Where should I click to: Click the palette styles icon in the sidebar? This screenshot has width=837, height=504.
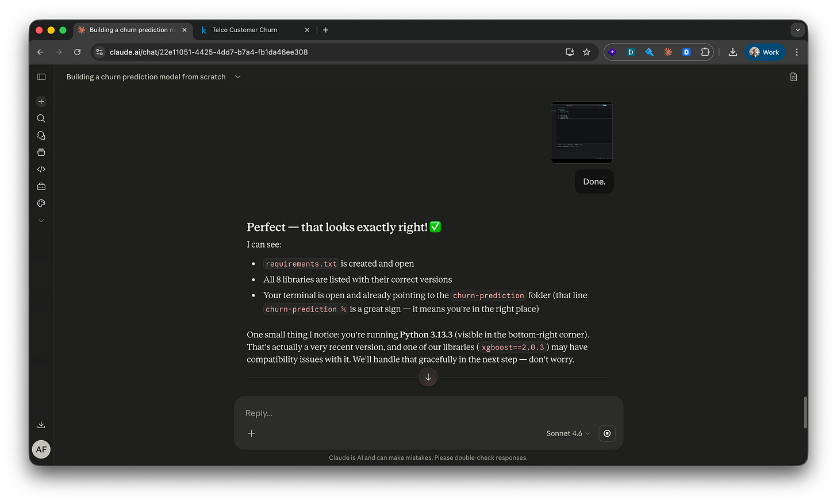coord(41,203)
